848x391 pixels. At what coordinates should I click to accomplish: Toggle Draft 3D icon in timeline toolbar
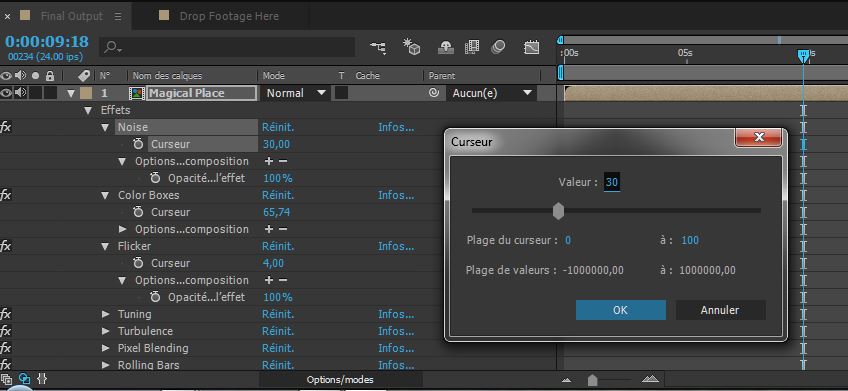[412, 47]
